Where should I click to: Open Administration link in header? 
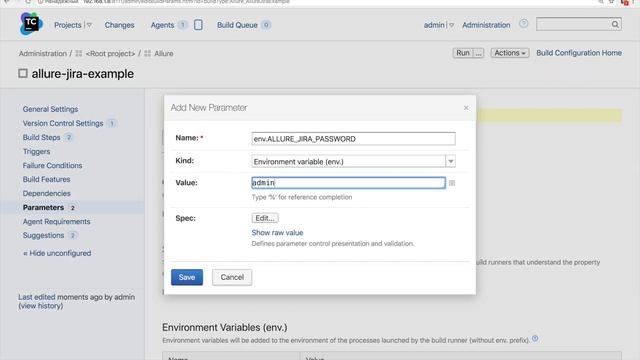[x=486, y=25]
